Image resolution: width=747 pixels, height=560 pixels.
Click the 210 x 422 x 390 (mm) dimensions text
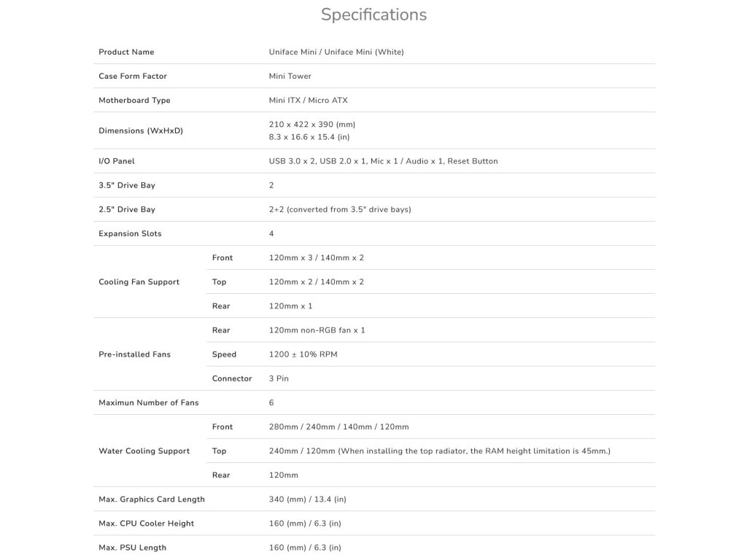(312, 124)
